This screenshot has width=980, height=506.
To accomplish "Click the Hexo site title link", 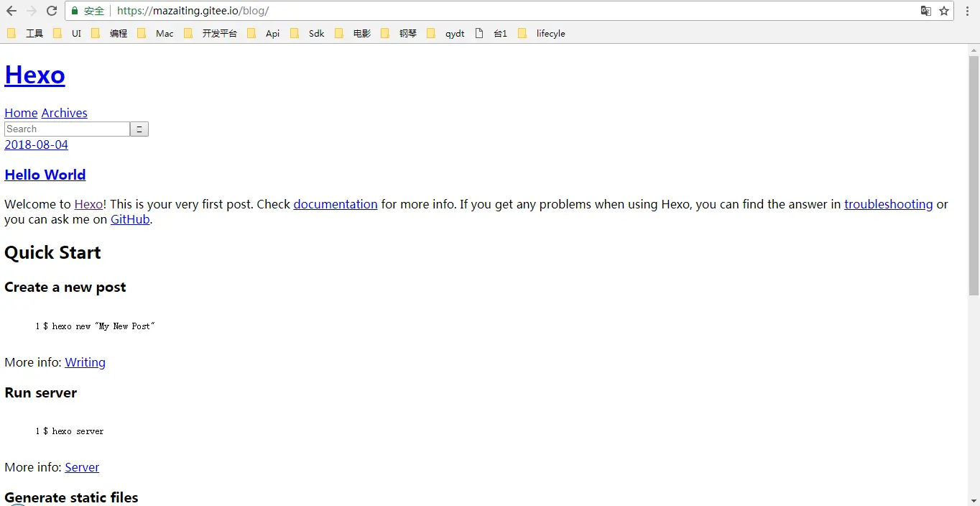I will [34, 75].
